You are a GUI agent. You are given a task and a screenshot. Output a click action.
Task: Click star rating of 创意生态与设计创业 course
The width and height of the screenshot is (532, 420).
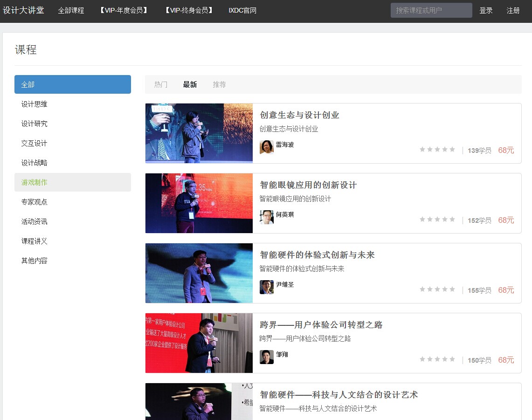pyautogui.click(x=437, y=150)
